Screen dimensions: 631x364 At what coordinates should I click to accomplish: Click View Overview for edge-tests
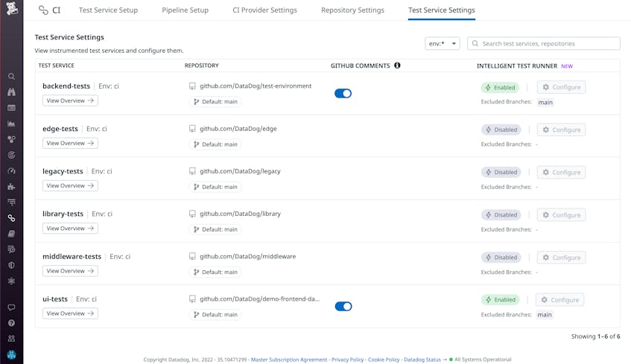point(70,143)
